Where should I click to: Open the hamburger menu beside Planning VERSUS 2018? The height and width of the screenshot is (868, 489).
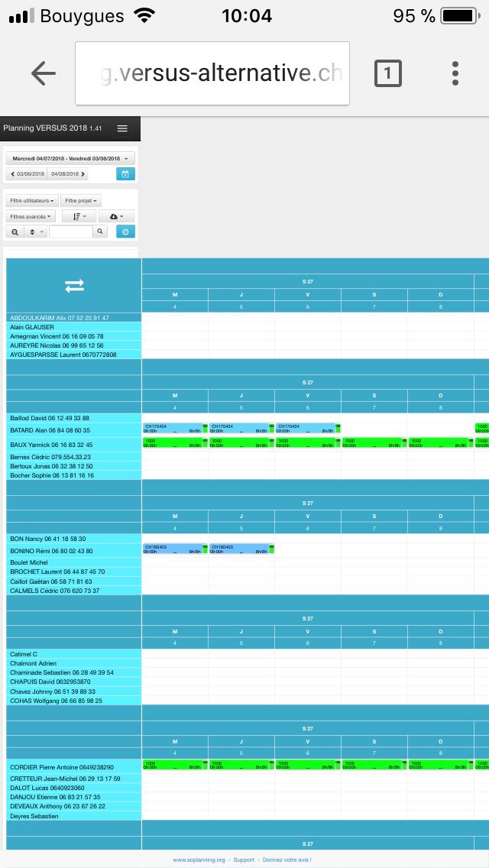(x=122, y=128)
